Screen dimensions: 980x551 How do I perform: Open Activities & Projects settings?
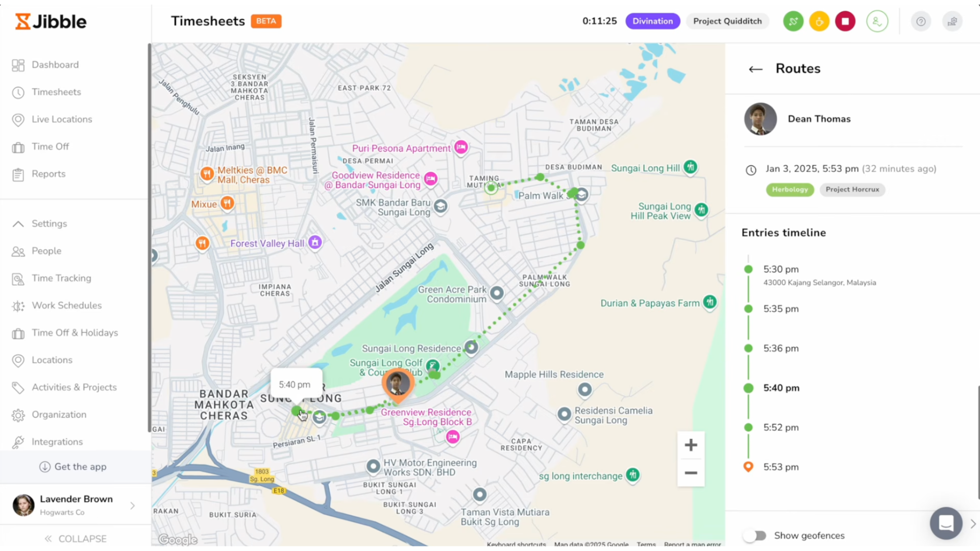click(74, 387)
